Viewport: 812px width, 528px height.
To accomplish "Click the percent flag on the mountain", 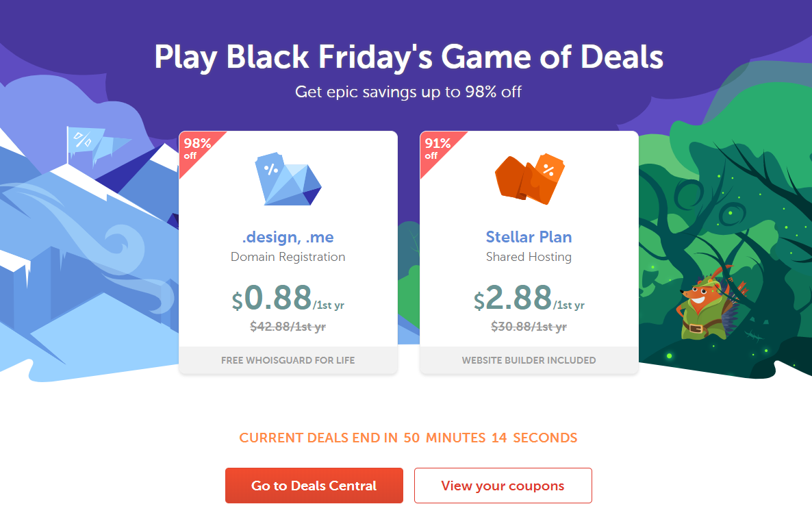I will click(81, 141).
